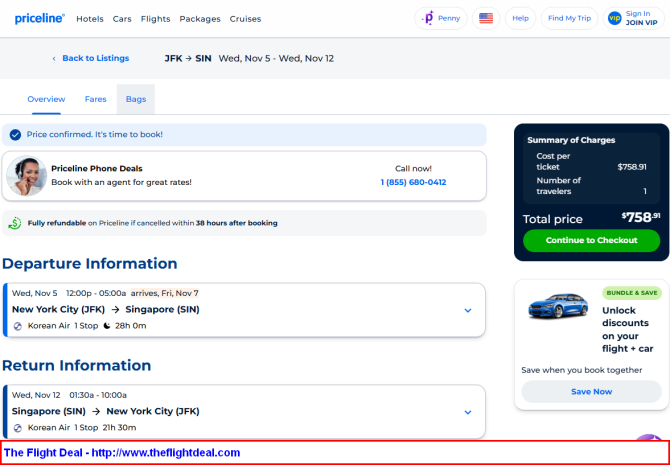
Task: Click the VIP badge icon
Action: [614, 18]
